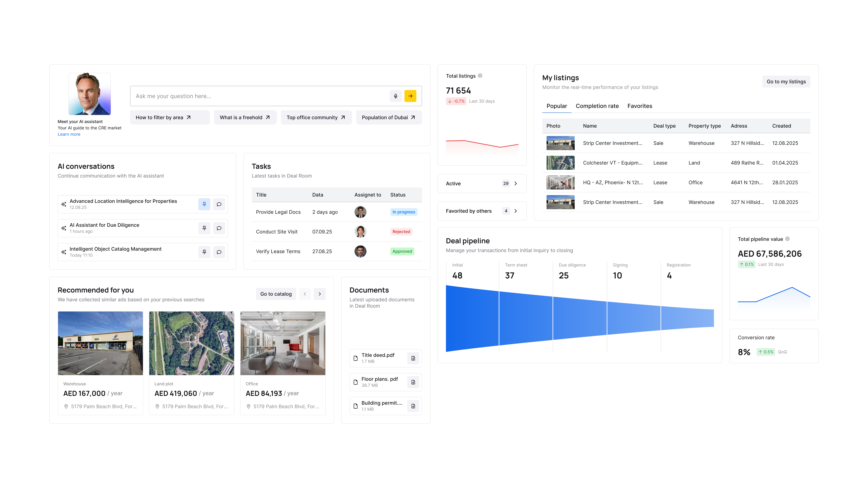Click the Go to catalog button

276,294
